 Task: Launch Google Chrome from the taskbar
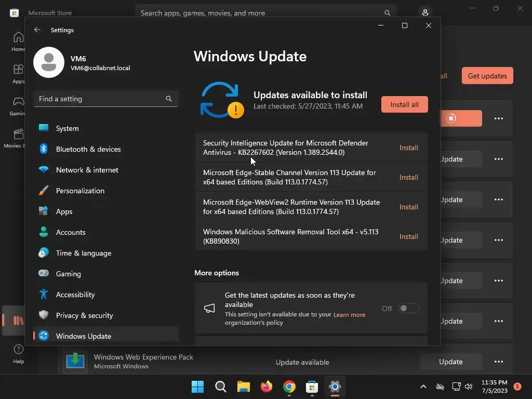(289, 387)
